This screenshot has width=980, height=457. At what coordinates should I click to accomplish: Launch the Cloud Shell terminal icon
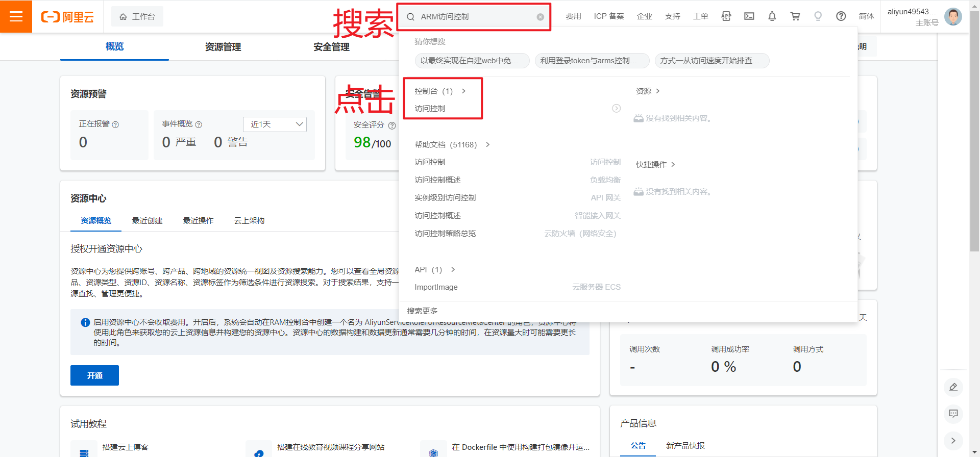pos(749,16)
